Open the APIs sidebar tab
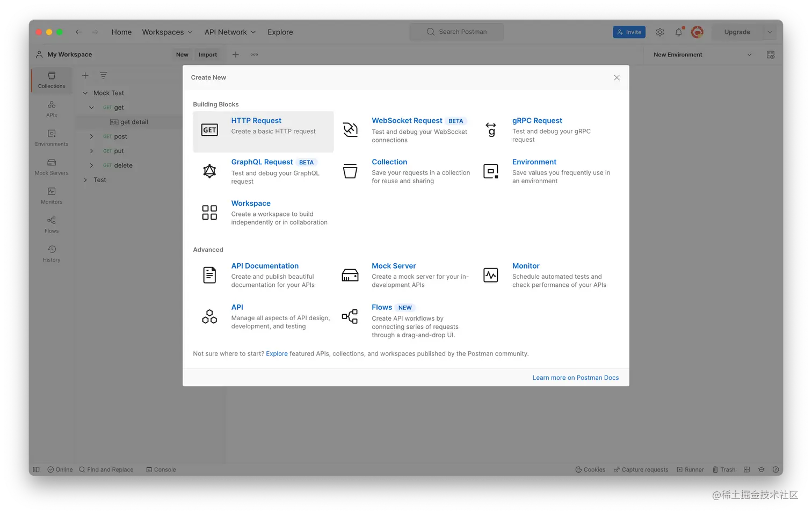This screenshot has height=514, width=812. [x=52, y=108]
